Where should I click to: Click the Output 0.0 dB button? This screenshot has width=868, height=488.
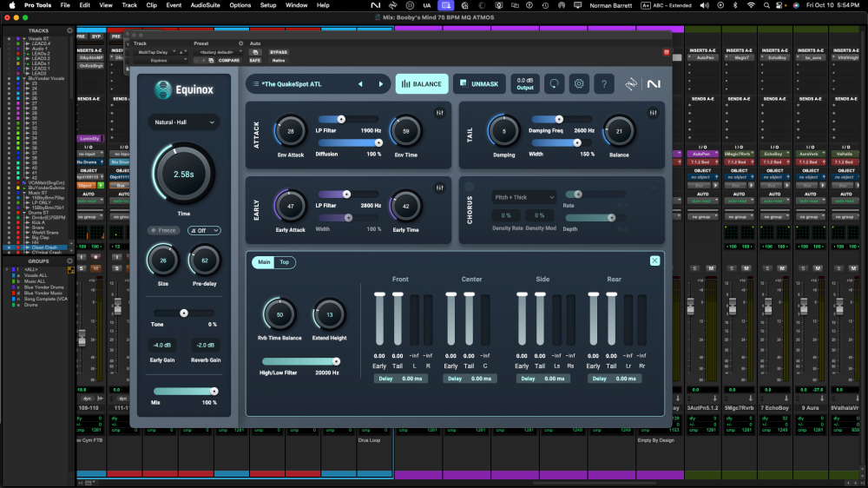click(x=525, y=84)
